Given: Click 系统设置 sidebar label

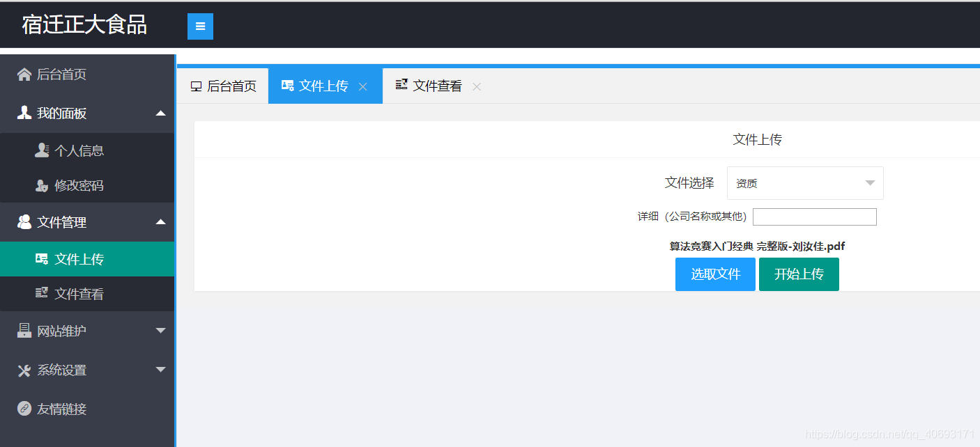Looking at the screenshot, I should click(62, 370).
